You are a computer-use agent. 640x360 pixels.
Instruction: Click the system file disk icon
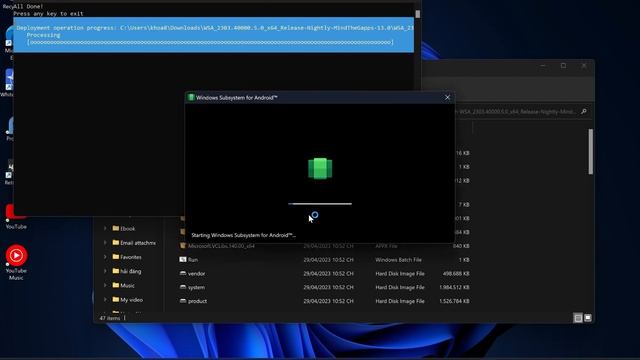point(183,287)
